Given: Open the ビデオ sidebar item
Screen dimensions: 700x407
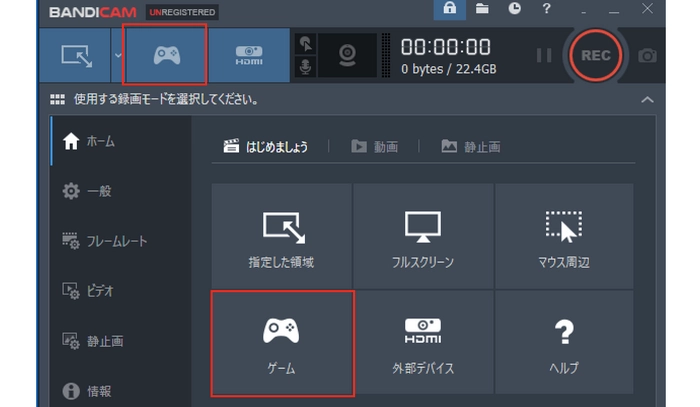Looking at the screenshot, I should (121, 291).
